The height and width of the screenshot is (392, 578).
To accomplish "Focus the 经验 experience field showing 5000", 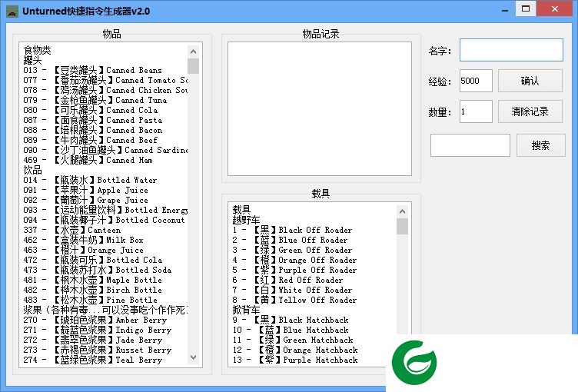I will click(476, 81).
